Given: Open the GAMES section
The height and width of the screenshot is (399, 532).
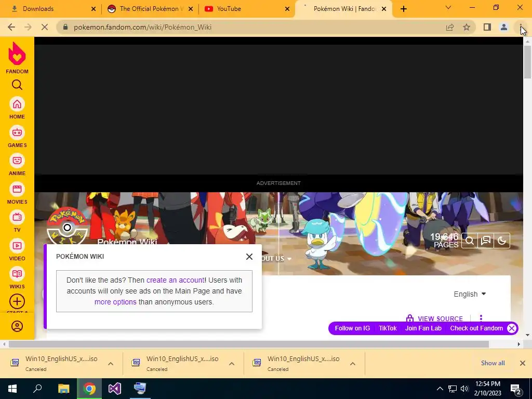Looking at the screenshot, I should (17, 137).
